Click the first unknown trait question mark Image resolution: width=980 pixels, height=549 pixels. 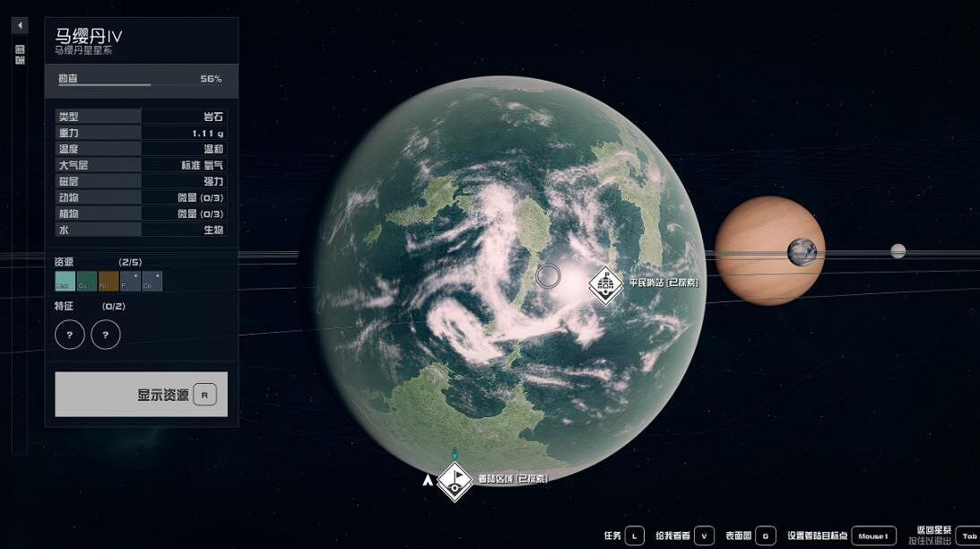[x=70, y=335]
